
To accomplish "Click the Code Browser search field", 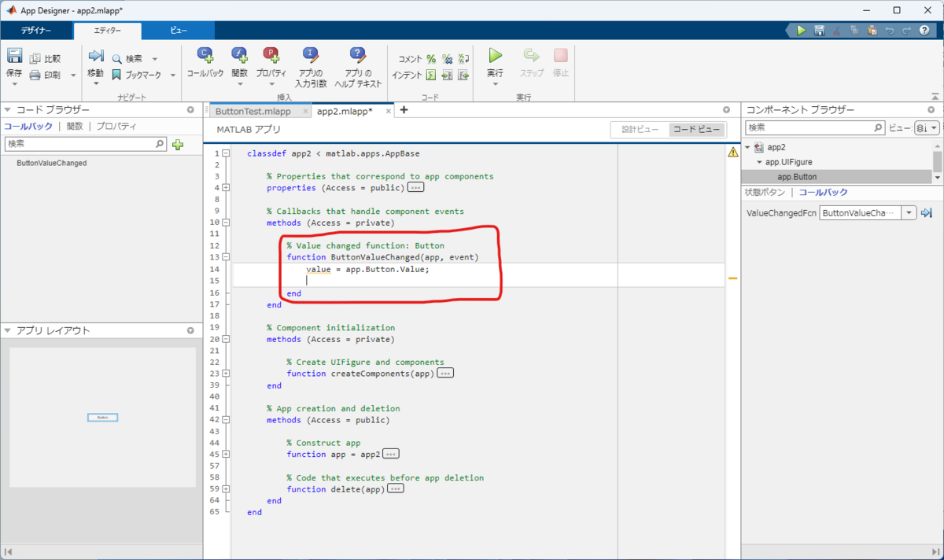I will [86, 144].
